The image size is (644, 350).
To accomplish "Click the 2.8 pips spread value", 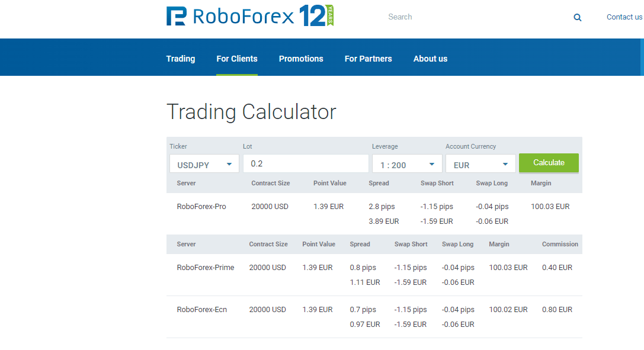I will [x=382, y=207].
